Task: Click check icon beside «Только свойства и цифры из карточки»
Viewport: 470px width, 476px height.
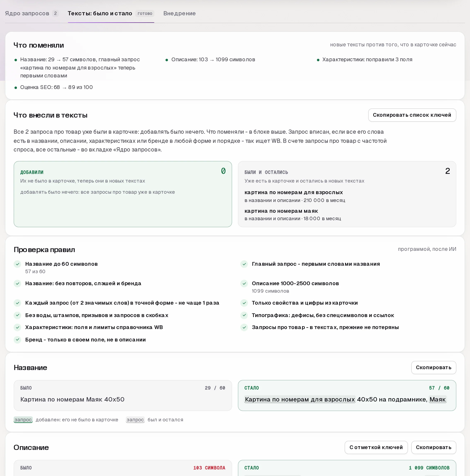Action: coord(244,303)
